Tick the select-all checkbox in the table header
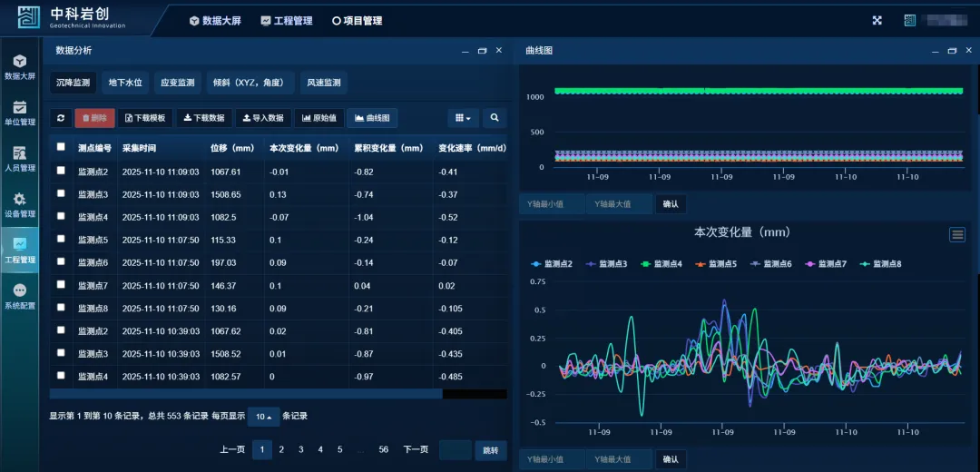 pos(61,147)
